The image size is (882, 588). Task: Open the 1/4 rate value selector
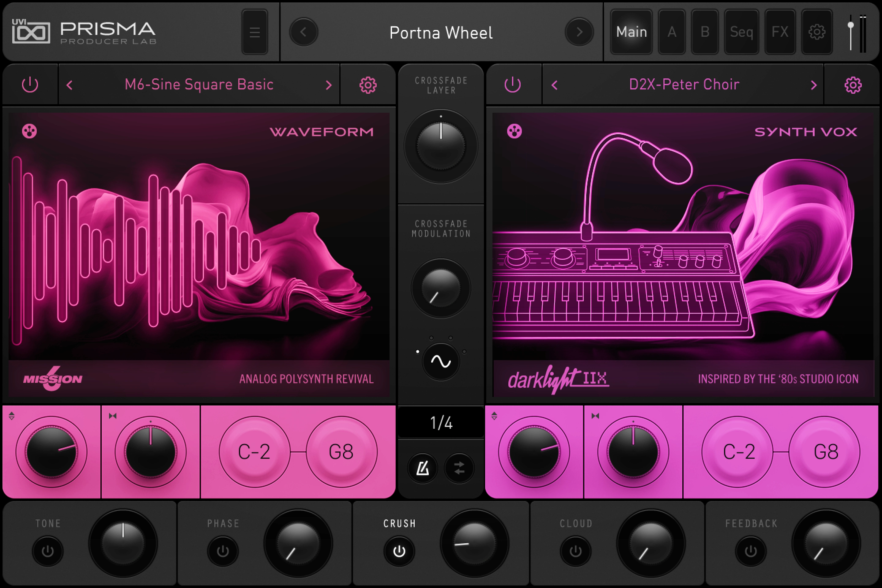point(441,423)
